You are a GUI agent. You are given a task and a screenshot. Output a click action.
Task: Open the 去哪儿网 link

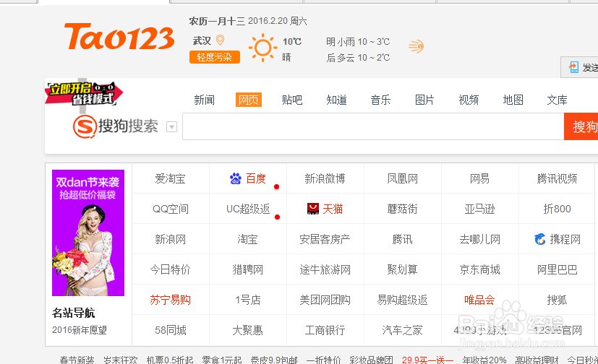tap(479, 240)
